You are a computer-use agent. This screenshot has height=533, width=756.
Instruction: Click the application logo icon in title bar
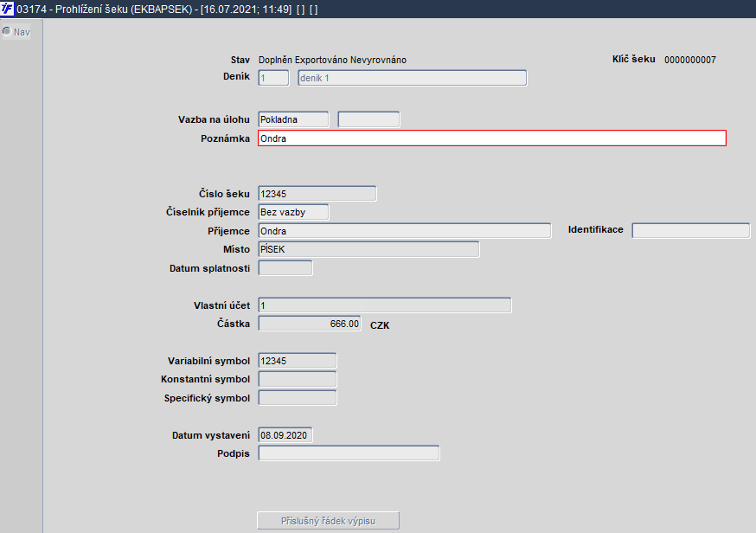click(x=7, y=9)
